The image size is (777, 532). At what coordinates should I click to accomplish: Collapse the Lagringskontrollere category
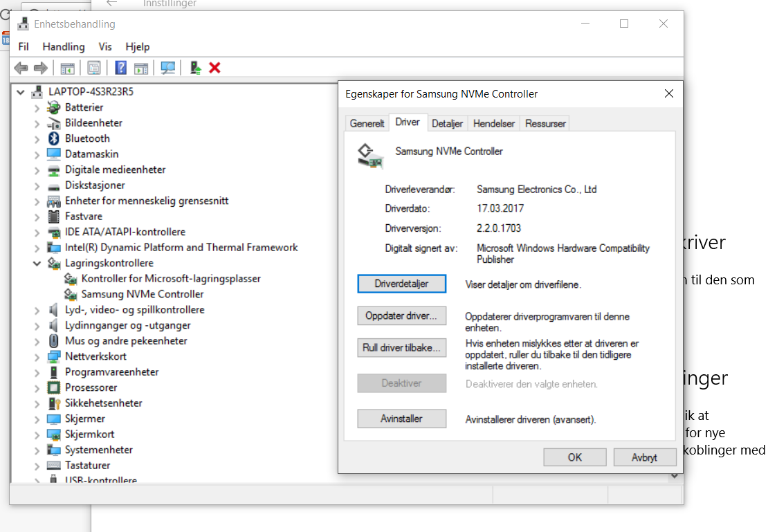click(37, 263)
